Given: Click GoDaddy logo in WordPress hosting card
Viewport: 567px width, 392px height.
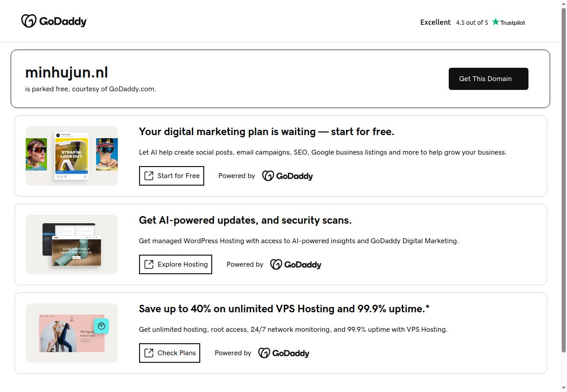Looking at the screenshot, I should (295, 264).
